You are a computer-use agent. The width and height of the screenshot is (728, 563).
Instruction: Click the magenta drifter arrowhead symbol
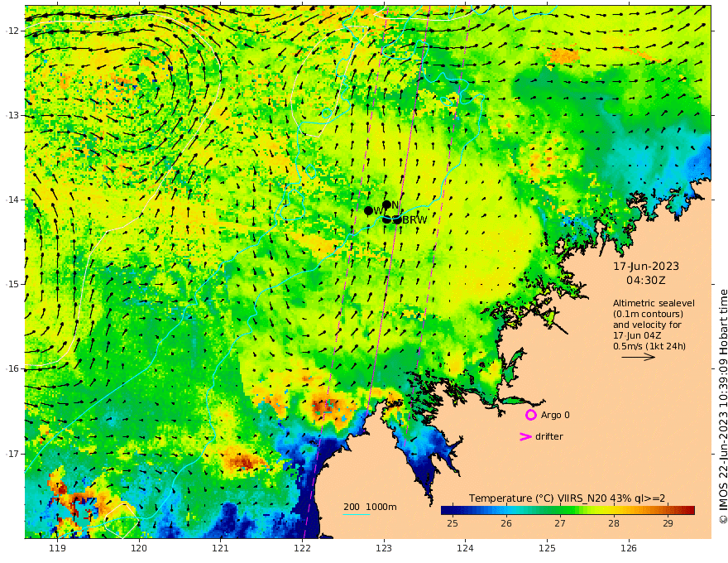point(525,436)
